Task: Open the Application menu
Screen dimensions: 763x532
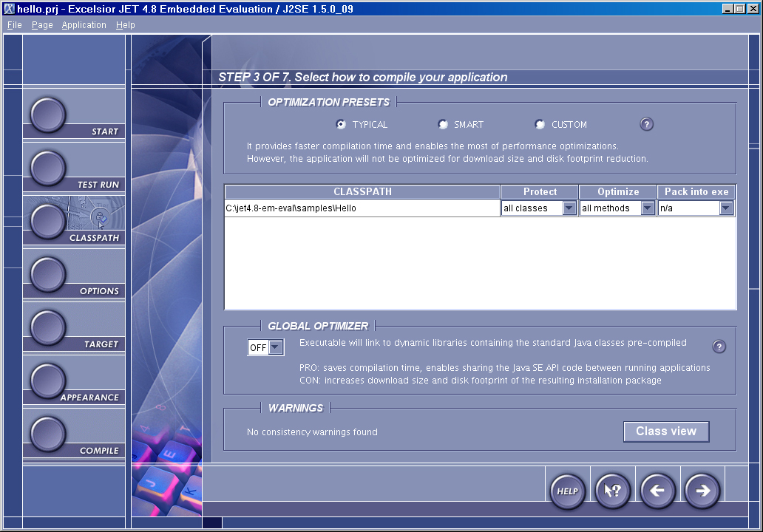Action: 84,25
